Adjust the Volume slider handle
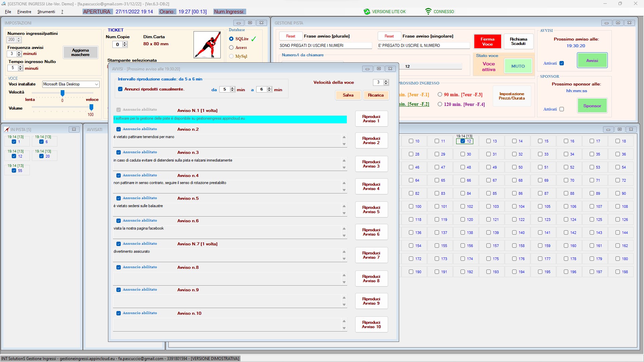 pyautogui.click(x=91, y=107)
